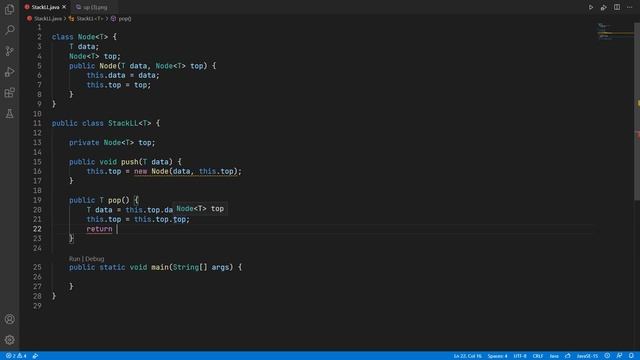Open notifications bell in status bar

click(x=631, y=356)
